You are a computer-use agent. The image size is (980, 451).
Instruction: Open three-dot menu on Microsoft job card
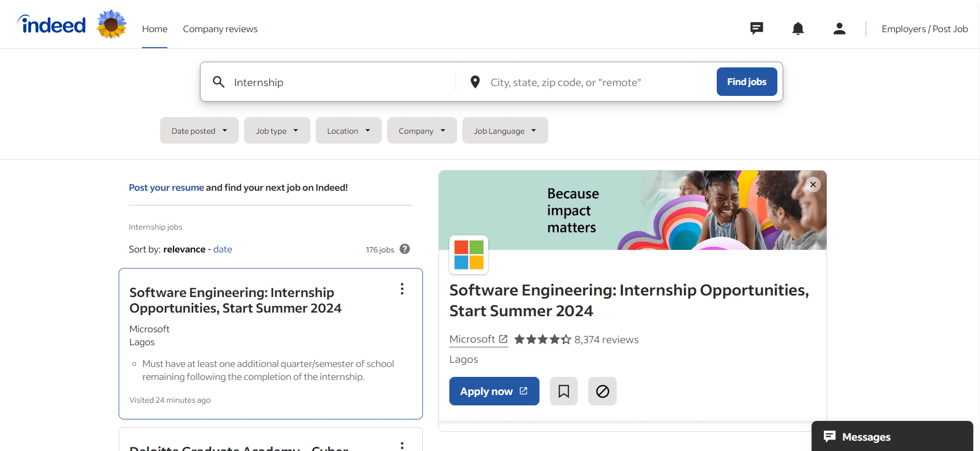point(402,289)
